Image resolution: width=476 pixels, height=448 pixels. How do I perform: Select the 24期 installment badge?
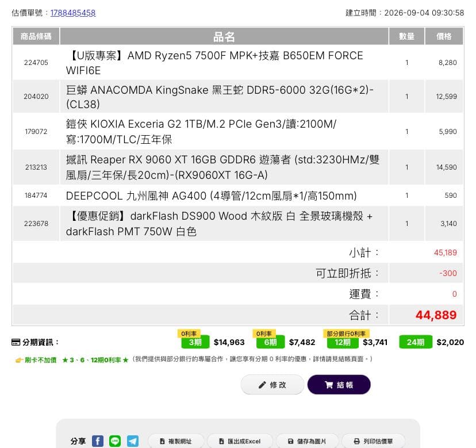[415, 342]
